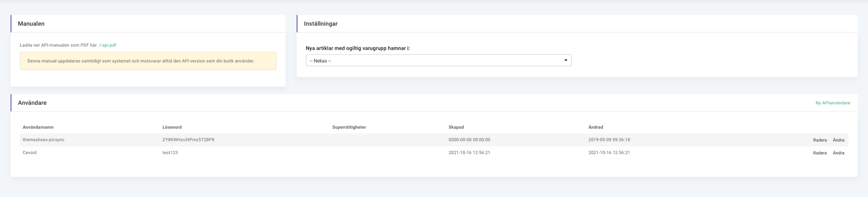Select the themeshoes-picsync username cell
Viewport: 868px width, 197px height.
[x=43, y=140]
